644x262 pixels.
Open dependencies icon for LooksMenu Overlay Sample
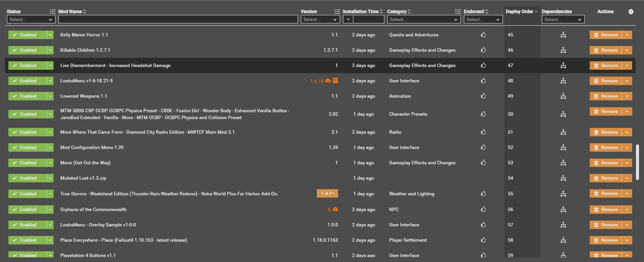point(563,225)
